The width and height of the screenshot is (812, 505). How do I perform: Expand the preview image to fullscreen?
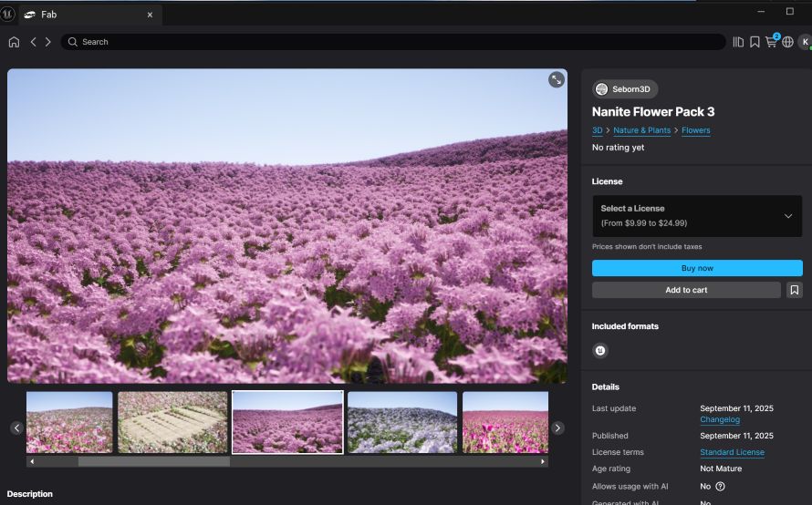click(x=556, y=80)
